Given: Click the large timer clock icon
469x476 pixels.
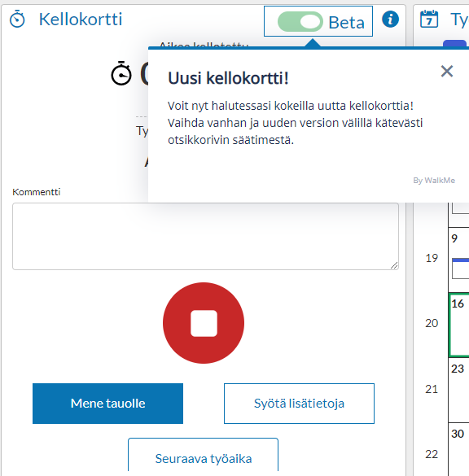Looking at the screenshot, I should pos(121,73).
